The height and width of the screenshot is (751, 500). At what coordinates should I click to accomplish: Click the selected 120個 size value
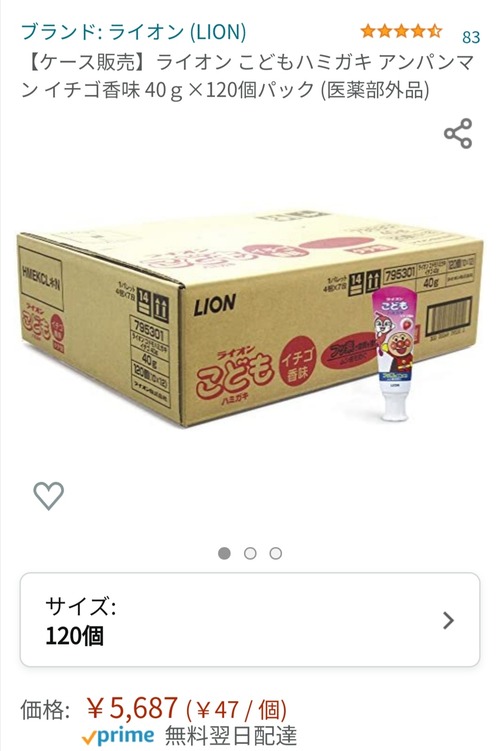point(74,636)
